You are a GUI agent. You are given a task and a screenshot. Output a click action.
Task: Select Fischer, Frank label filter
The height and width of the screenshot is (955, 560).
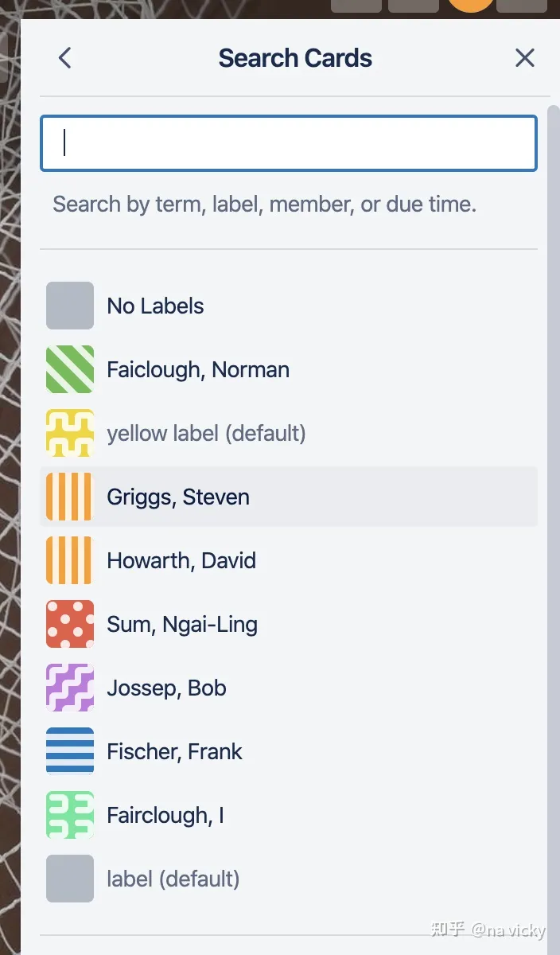click(289, 751)
